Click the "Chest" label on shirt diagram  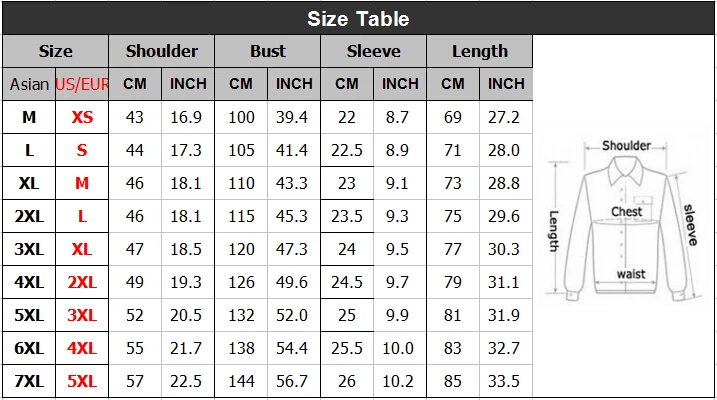coord(627,212)
